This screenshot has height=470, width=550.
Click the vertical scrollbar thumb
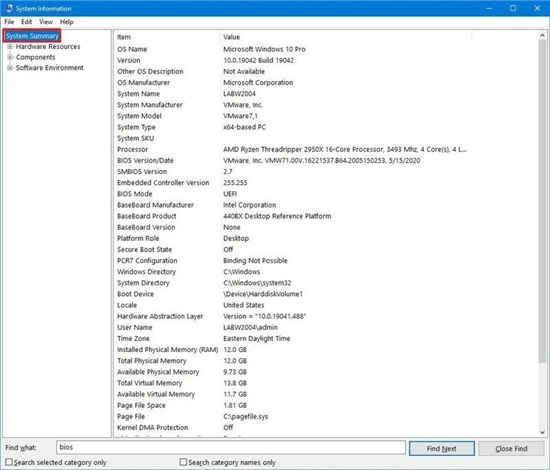tap(542, 202)
